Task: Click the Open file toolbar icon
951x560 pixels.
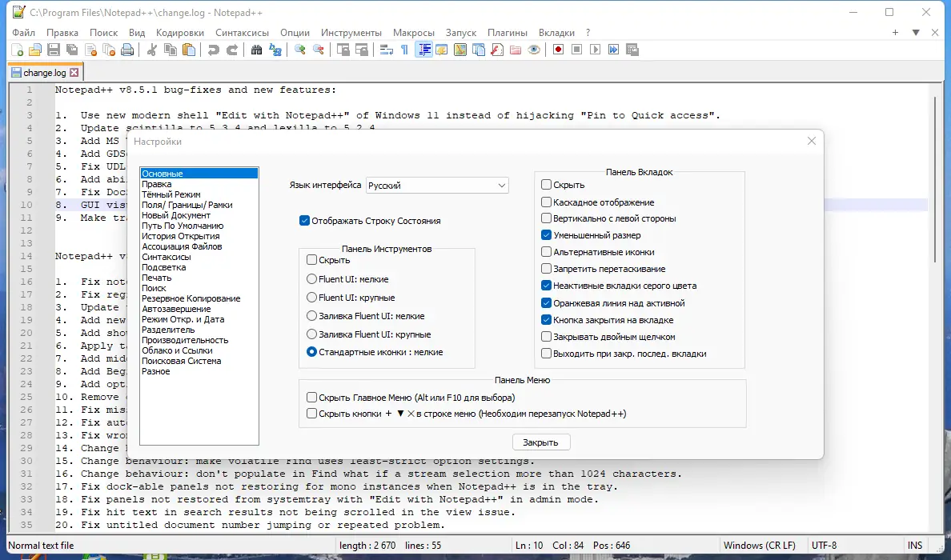Action: [35, 50]
